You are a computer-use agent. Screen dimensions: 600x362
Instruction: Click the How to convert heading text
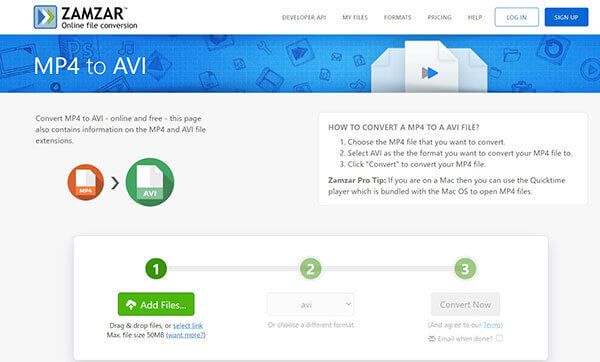pyautogui.click(x=404, y=127)
